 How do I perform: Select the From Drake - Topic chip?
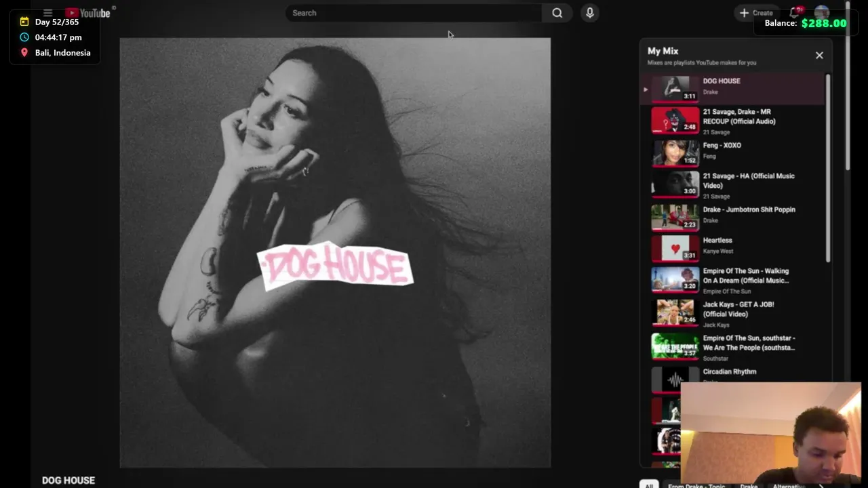696,485
